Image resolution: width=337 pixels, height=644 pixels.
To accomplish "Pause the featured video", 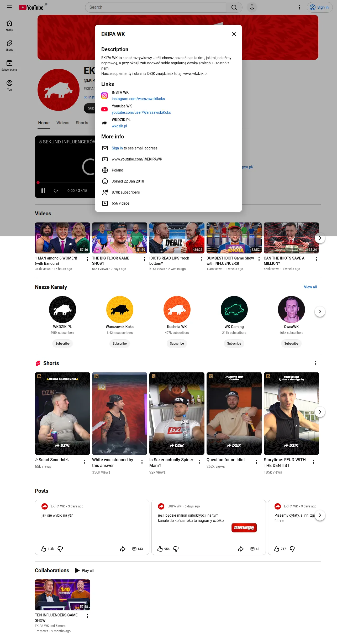I will 43,191.
